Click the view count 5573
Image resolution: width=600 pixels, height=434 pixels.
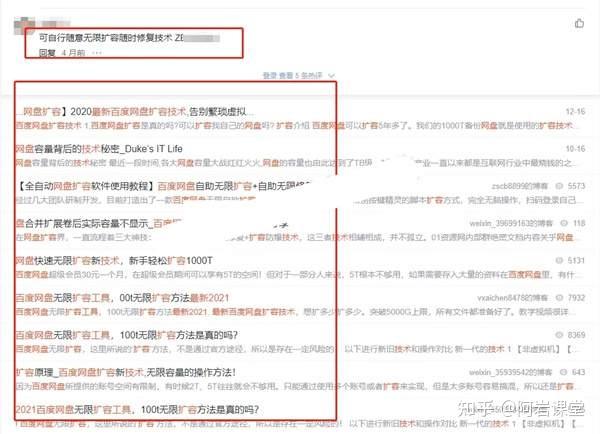coord(577,186)
